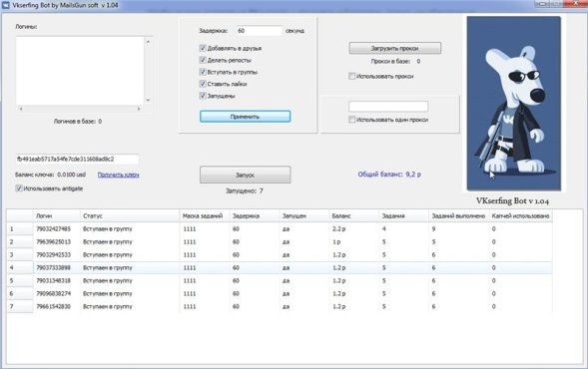Click the antigate key input field
The width and height of the screenshot is (588, 369).
(77, 160)
